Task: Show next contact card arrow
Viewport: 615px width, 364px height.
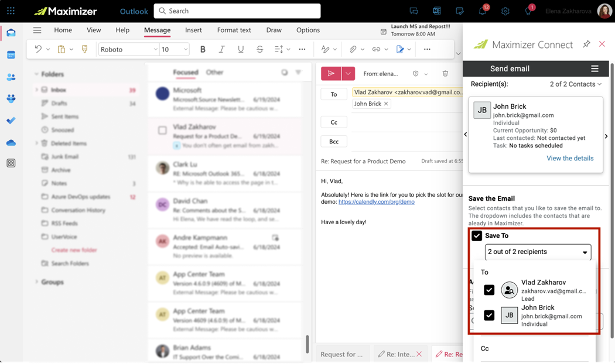Action: [606, 136]
